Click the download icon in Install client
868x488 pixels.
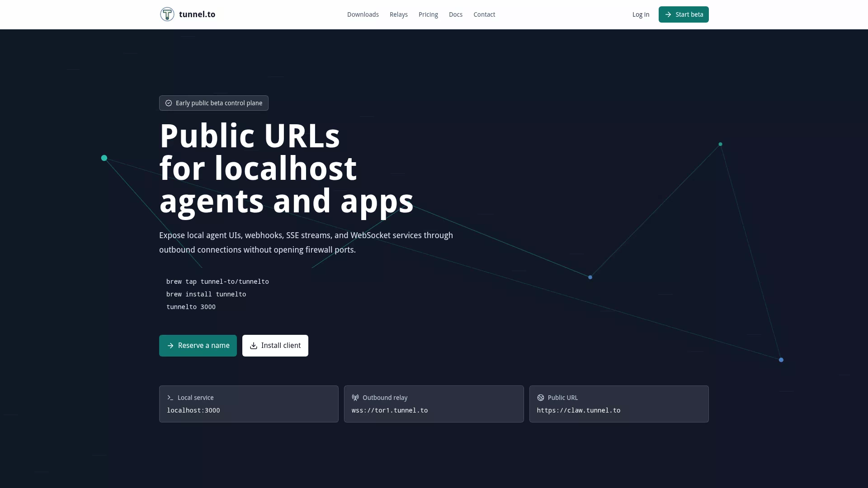click(x=254, y=346)
